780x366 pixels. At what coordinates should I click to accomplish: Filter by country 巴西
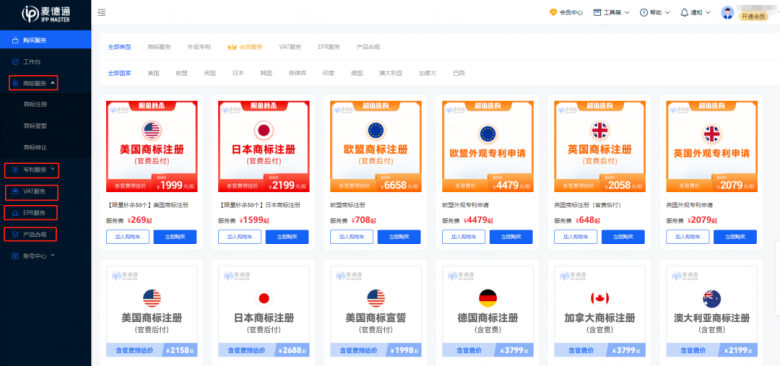[459, 73]
